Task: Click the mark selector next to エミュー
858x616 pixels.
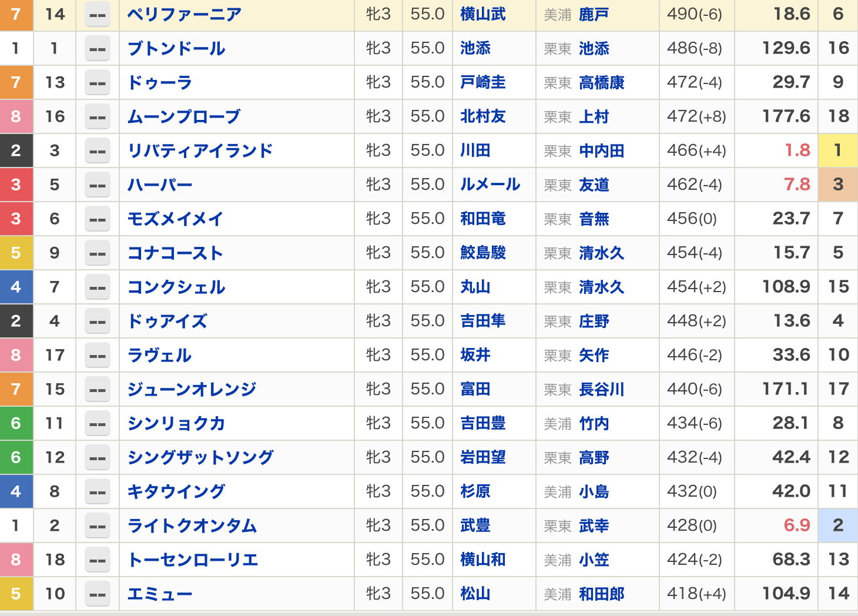Action: coord(98,594)
